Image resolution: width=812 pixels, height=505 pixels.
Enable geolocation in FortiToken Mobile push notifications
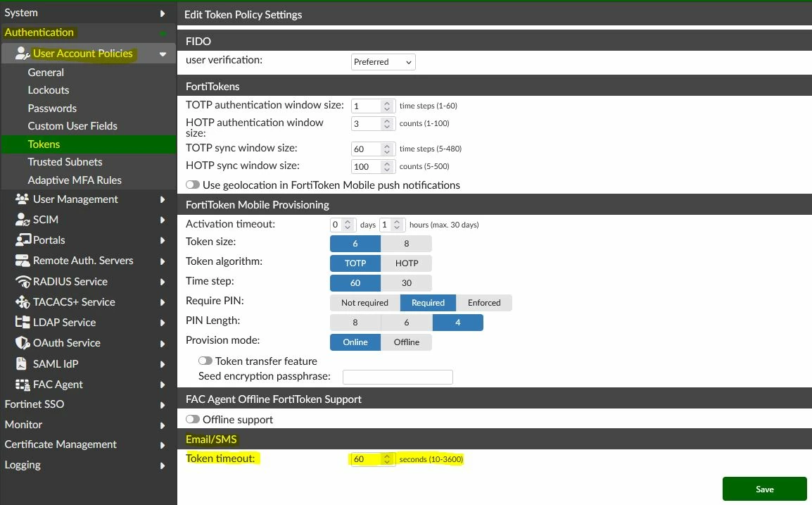pos(193,185)
